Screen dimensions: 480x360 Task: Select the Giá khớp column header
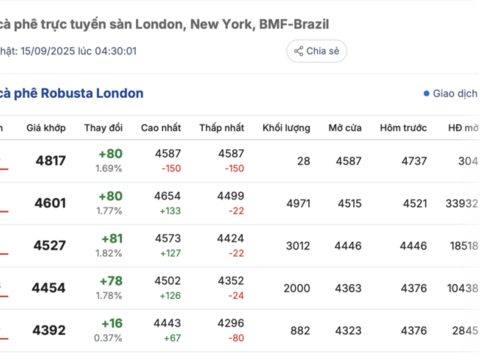tap(46, 128)
